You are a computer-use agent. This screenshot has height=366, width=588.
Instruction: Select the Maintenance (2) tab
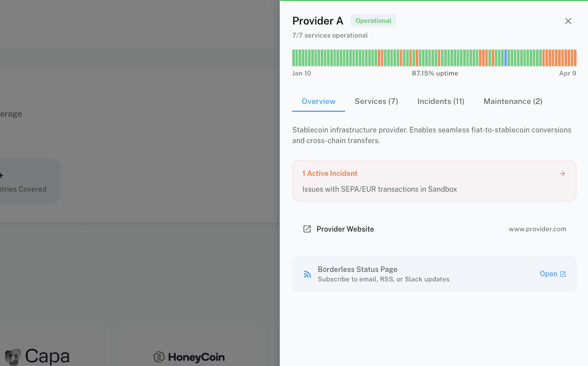pos(513,102)
